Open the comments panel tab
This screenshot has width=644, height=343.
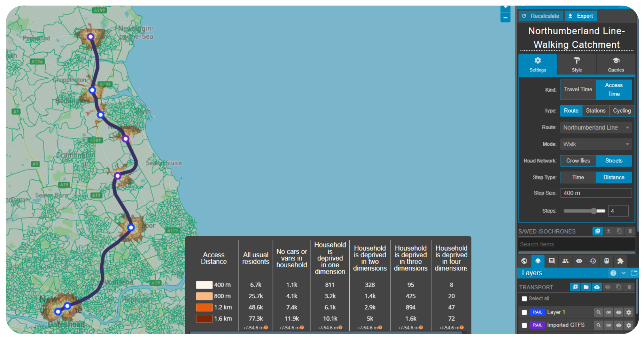tap(552, 261)
